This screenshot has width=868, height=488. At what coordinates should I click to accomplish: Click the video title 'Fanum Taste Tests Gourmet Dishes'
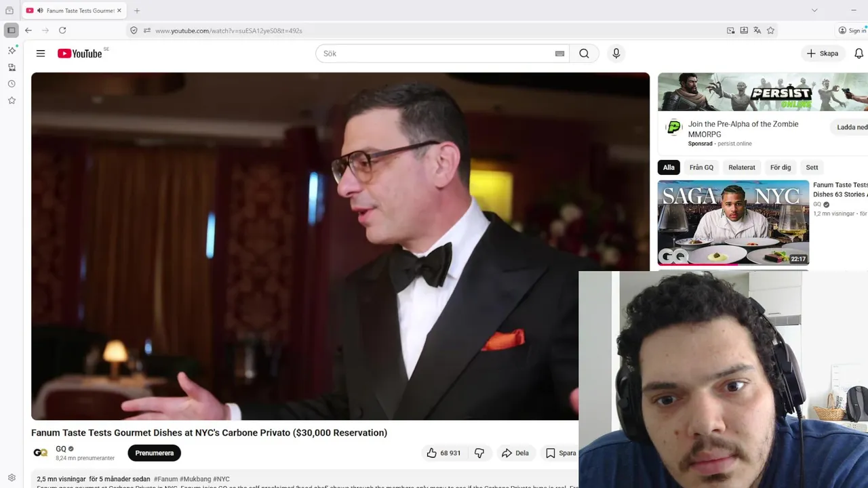point(209,432)
